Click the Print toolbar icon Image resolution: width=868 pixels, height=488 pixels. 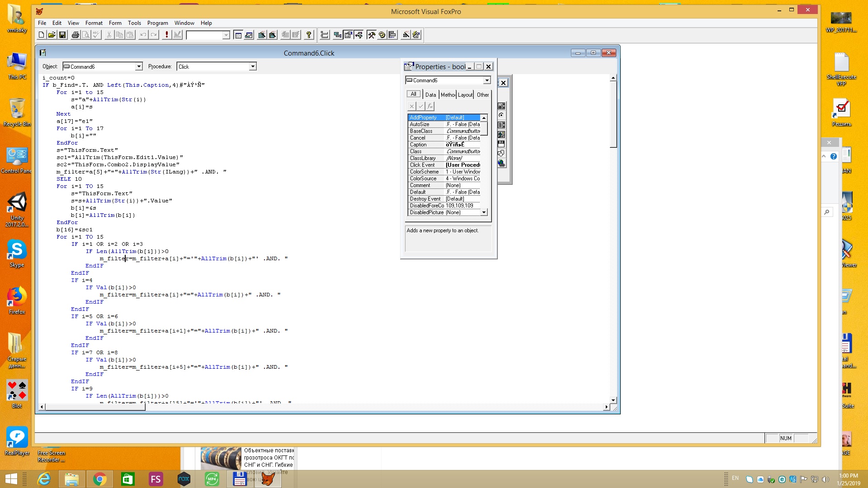75,35
